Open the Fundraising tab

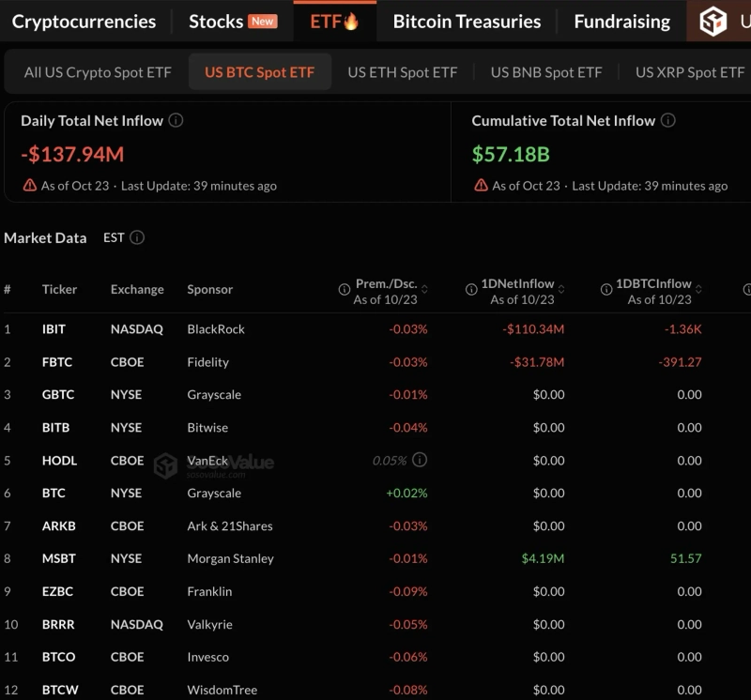622,22
